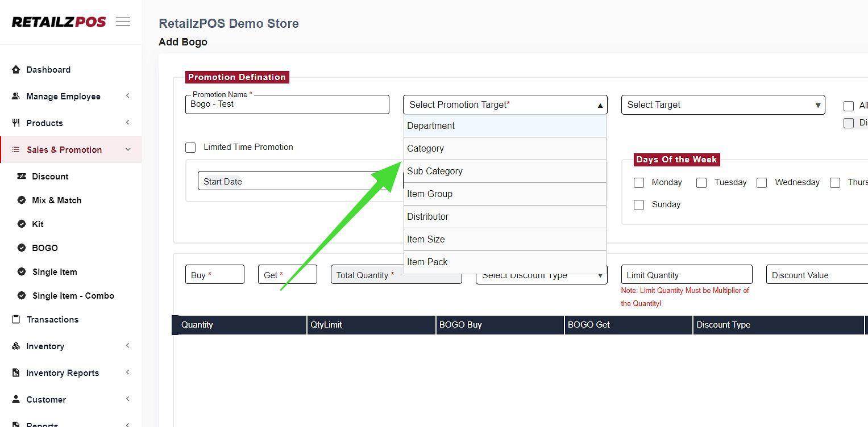Click the Transactions clipboard icon
Viewport: 868px width, 427px height.
16,320
